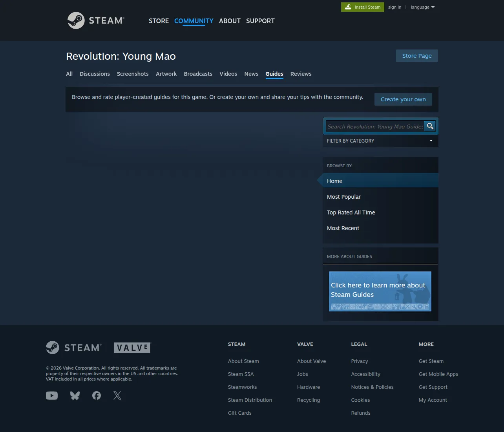The image size is (504, 432).
Task: Select the Guides tab
Action: pyautogui.click(x=274, y=74)
